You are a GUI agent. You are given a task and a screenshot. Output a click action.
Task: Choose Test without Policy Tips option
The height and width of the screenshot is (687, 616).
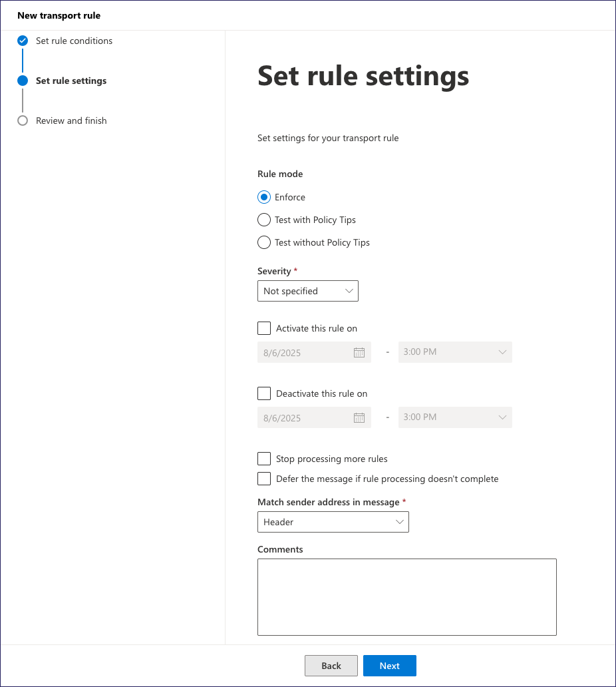(x=264, y=242)
